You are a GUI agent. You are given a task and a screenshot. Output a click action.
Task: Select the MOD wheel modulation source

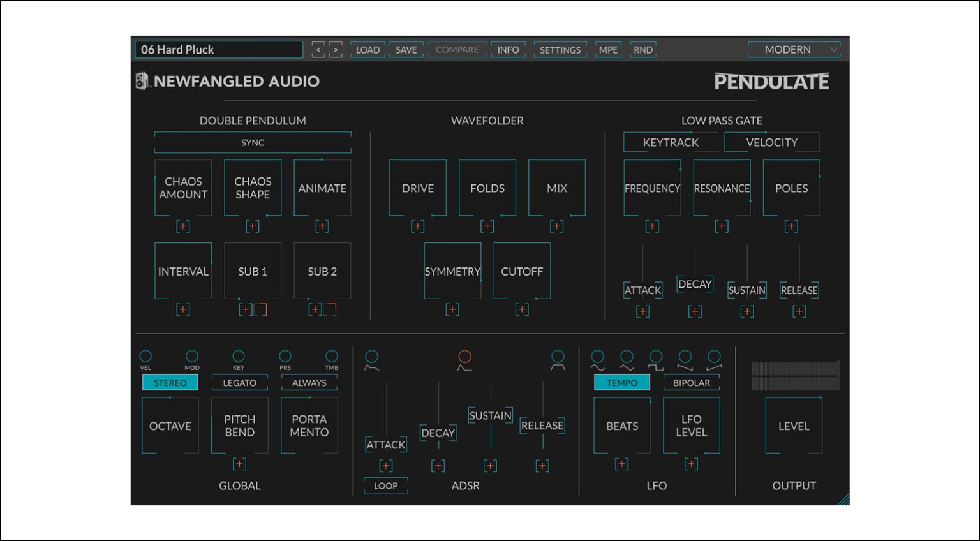pyautogui.click(x=192, y=356)
